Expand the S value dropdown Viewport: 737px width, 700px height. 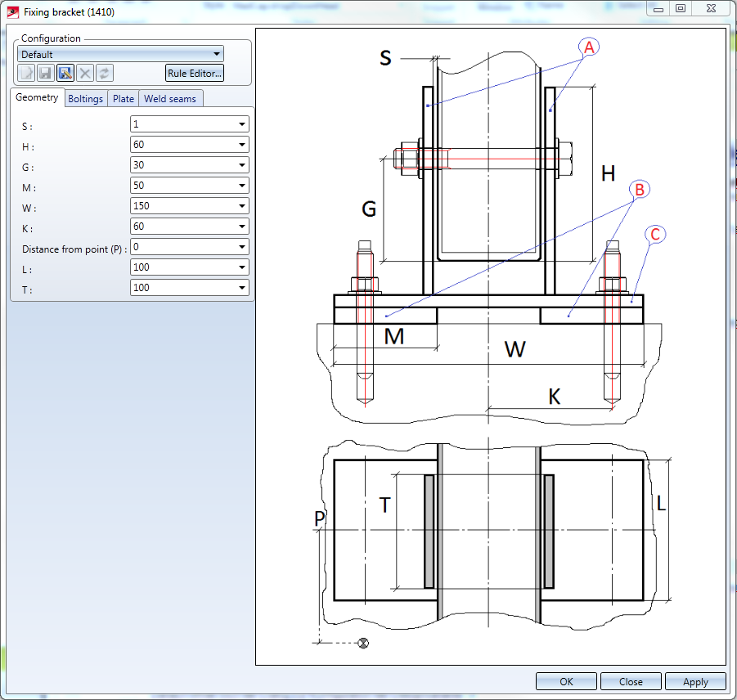(x=241, y=124)
